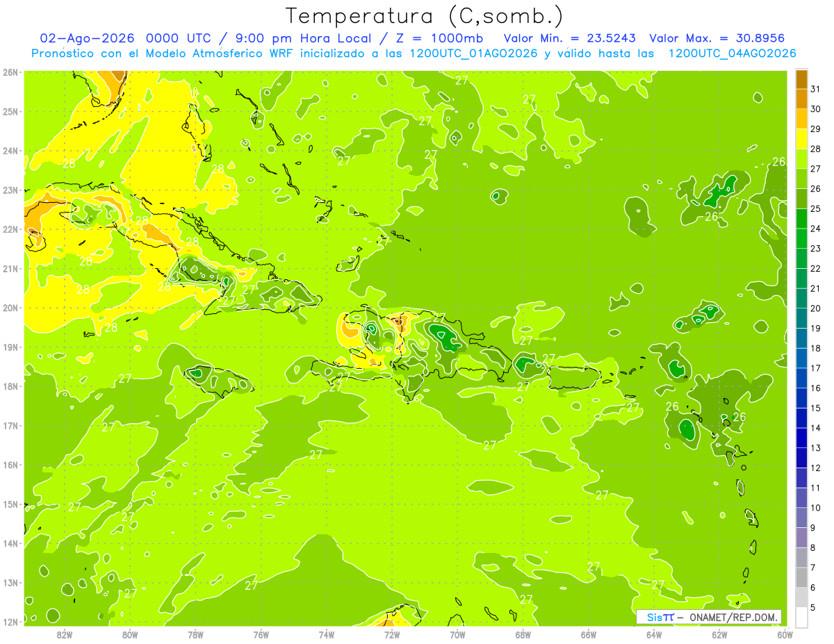Pick the brown-orange swatch topping the color scale
Viewport: 834px width, 644px height.
(x=801, y=79)
